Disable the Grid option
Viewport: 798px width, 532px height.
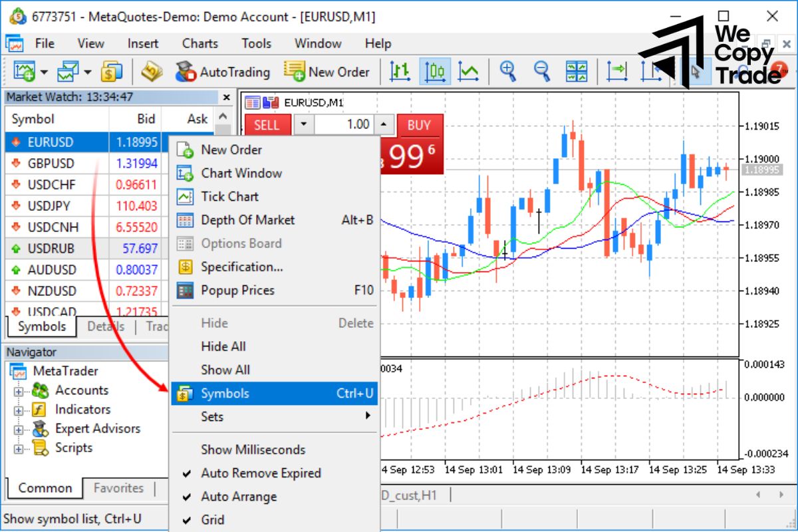pyautogui.click(x=213, y=520)
